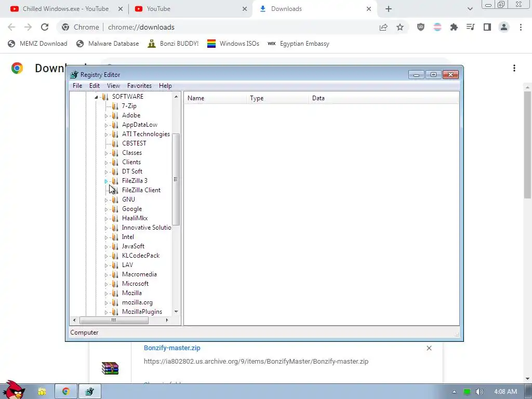Image resolution: width=532 pixels, height=399 pixels.
Task: Sort by the Name column header
Action: pos(216,98)
